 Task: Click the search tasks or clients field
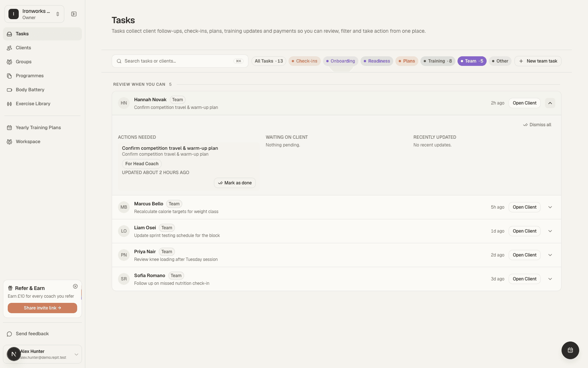tap(180, 61)
